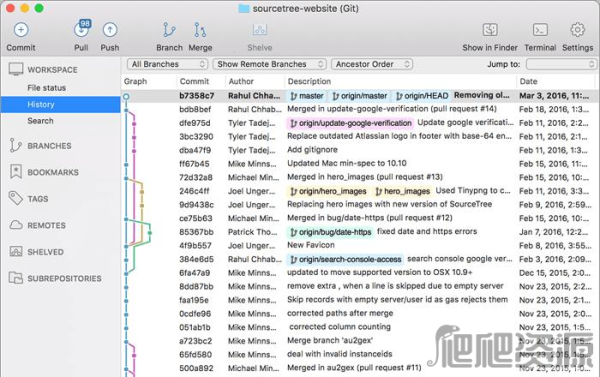600x377 pixels.
Task: Select History in the sidebar
Action: [60, 104]
